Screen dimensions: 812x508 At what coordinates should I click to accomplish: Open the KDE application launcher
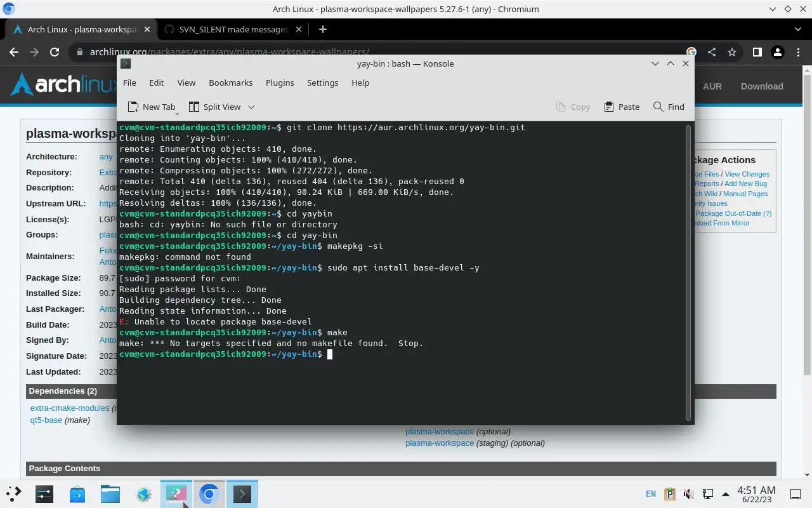13,493
